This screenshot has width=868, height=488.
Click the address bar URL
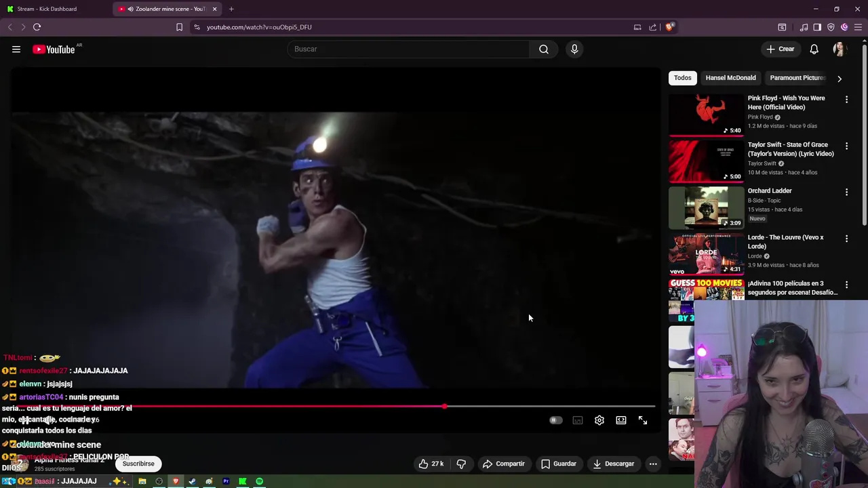pyautogui.click(x=259, y=27)
